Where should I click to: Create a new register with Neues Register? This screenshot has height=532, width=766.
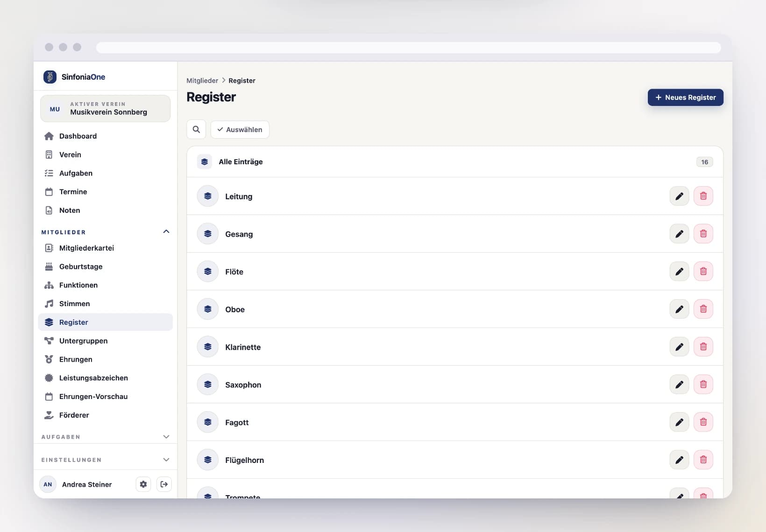(x=685, y=97)
